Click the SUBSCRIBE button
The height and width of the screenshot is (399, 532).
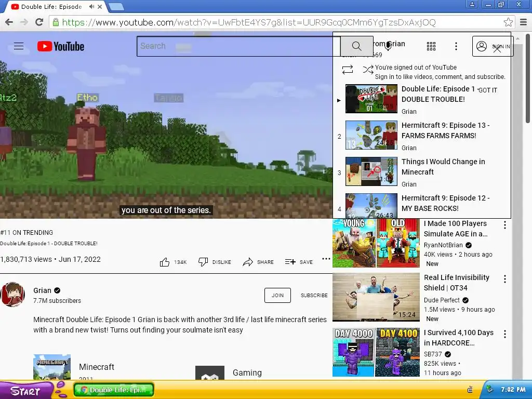tap(314, 295)
